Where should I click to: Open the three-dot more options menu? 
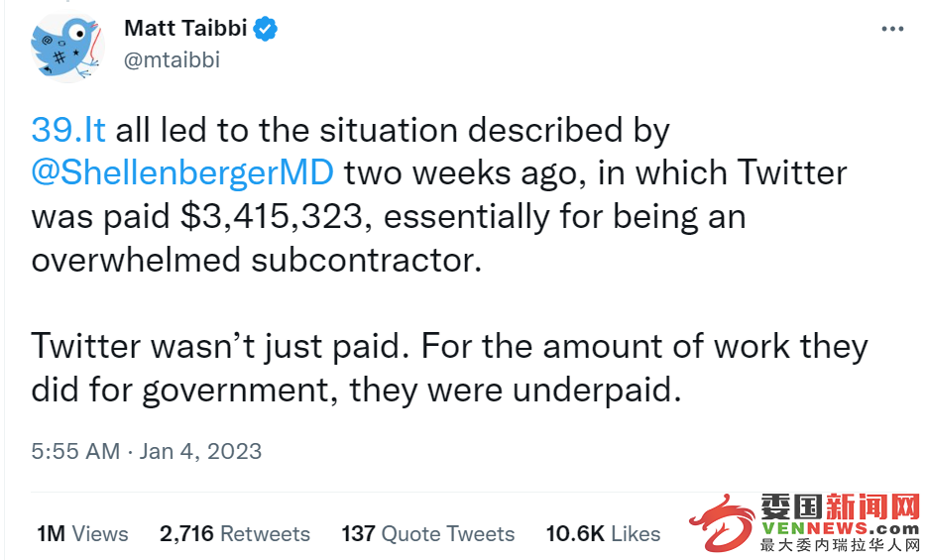[892, 29]
